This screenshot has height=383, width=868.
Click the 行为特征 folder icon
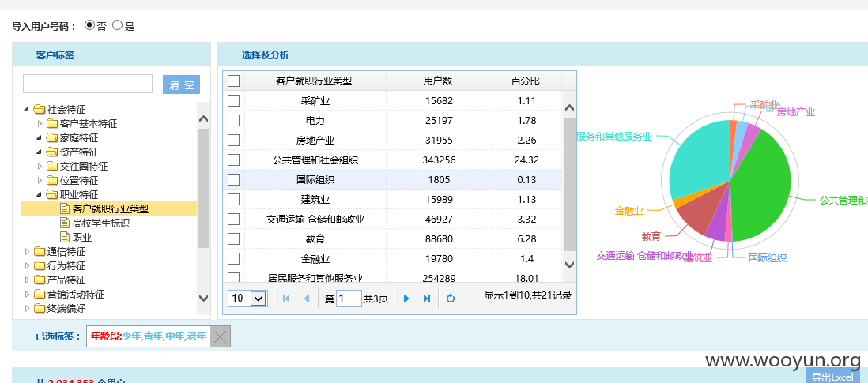(40, 266)
